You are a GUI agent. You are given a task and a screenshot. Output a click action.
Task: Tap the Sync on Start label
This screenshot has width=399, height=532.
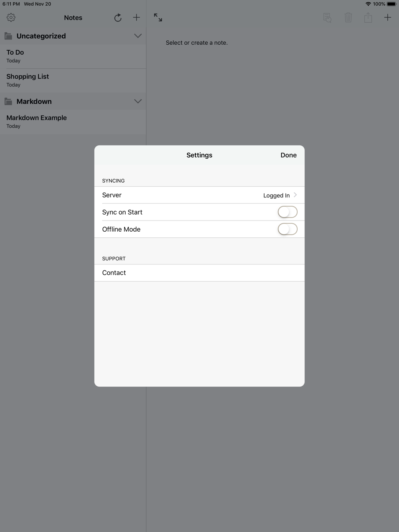pyautogui.click(x=122, y=212)
